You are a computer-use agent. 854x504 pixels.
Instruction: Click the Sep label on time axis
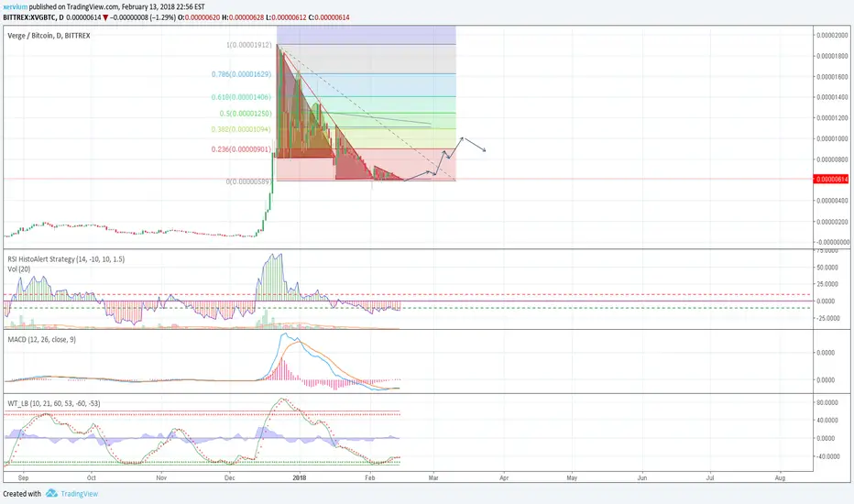click(23, 477)
